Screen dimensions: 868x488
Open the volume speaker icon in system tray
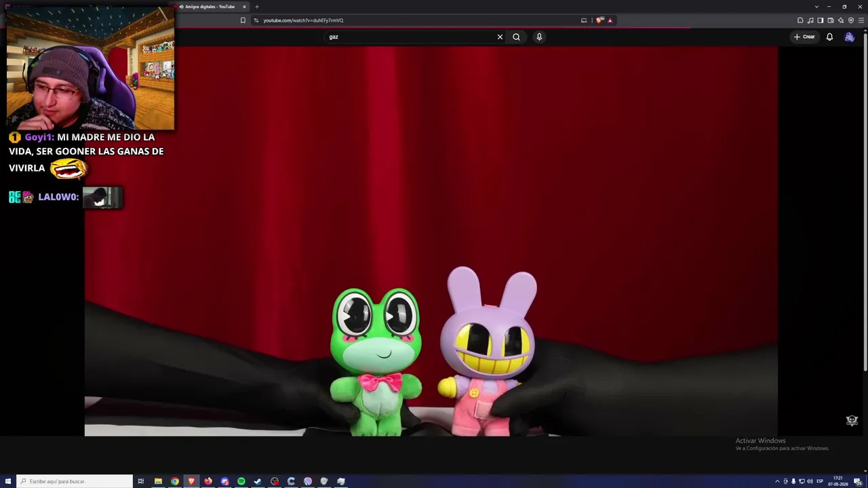click(x=810, y=481)
